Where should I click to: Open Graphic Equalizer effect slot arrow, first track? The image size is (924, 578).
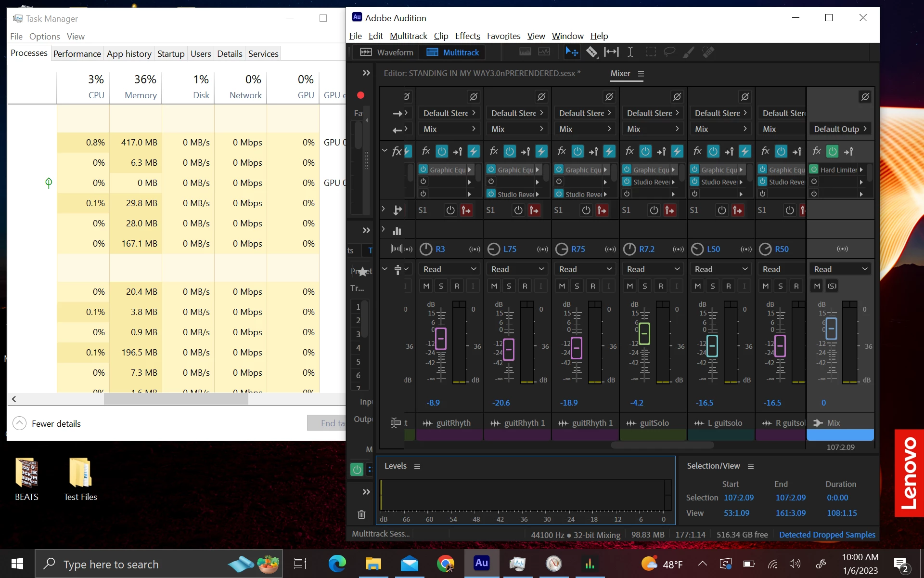(470, 170)
